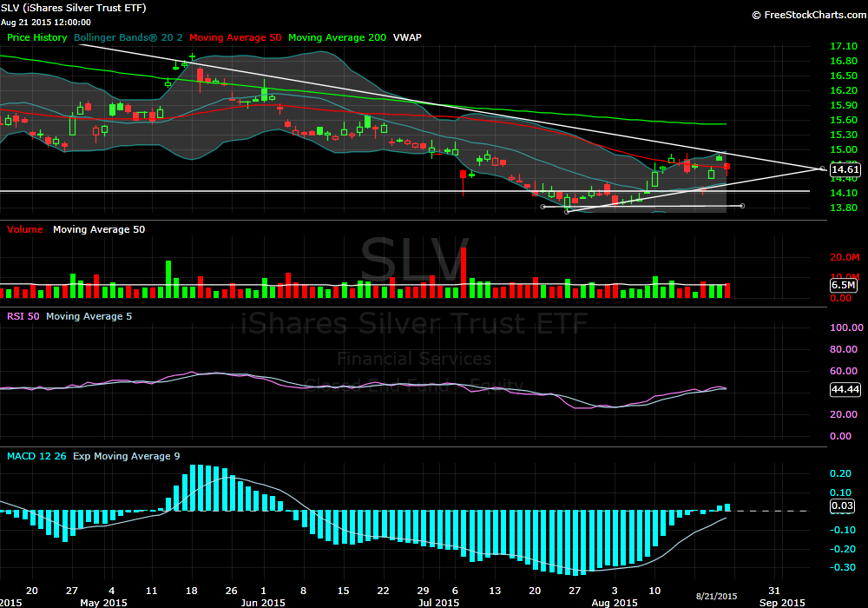The height and width of the screenshot is (608, 868).
Task: Click the 8/21/2015 date marker on time axis
Action: pos(716,597)
